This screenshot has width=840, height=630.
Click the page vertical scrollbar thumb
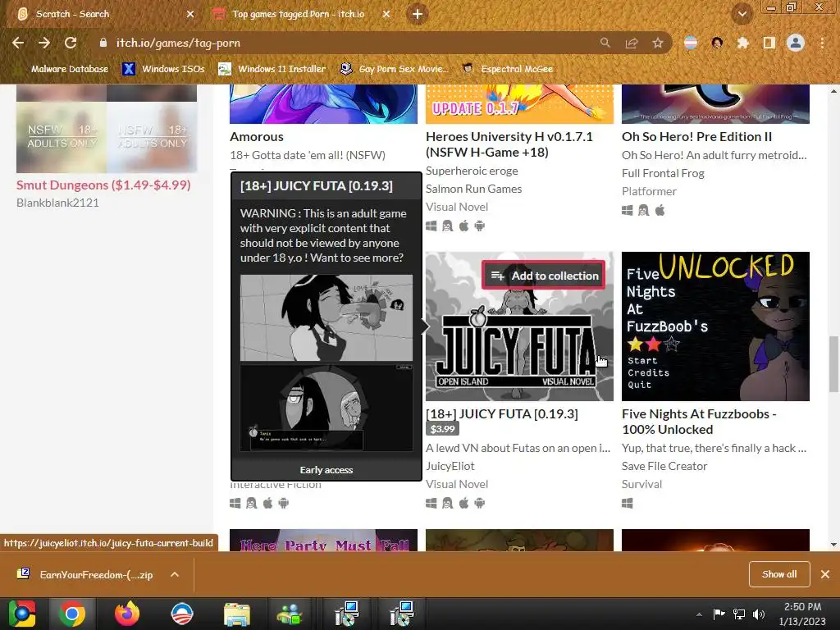tap(833, 364)
